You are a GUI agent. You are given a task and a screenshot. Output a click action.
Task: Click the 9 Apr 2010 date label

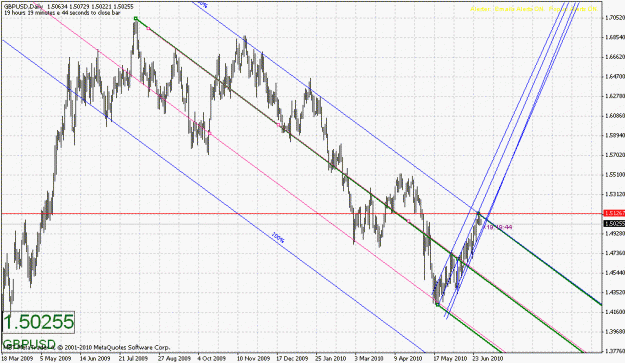click(x=408, y=358)
